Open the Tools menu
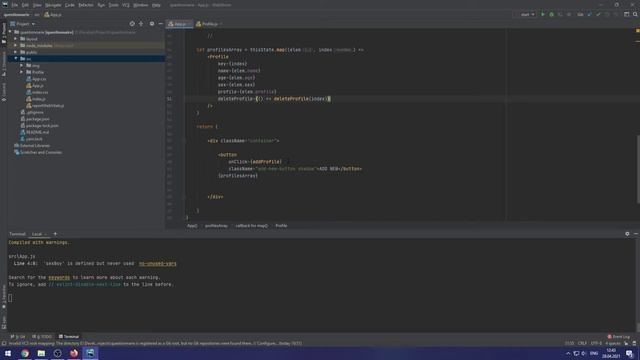The width and height of the screenshot is (640, 360). coord(113,5)
